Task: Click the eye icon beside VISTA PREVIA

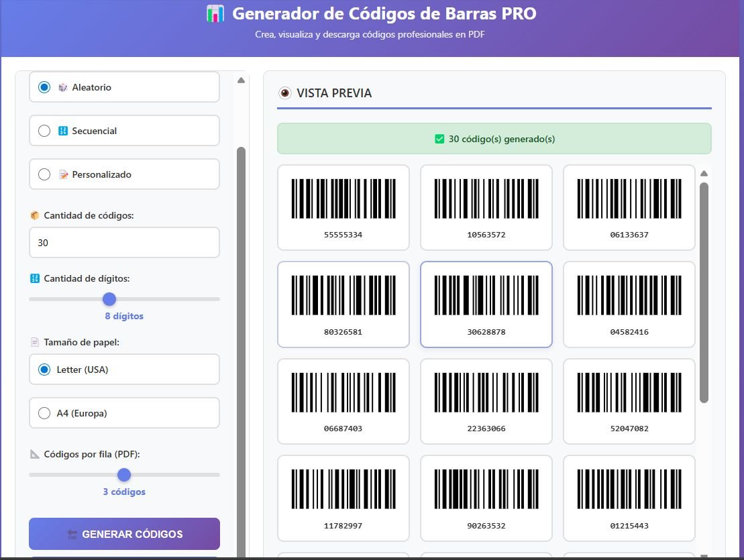Action: (285, 93)
